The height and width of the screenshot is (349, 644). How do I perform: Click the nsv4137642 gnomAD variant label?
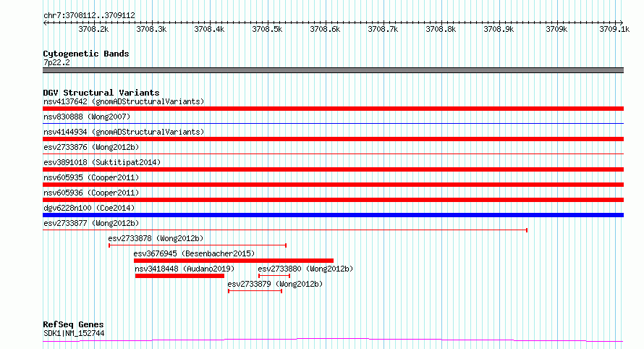124,101
